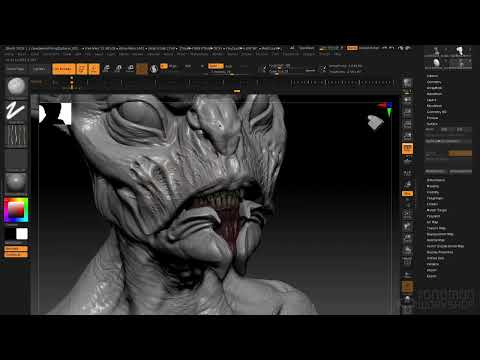Expand the Layers subpalette

(431, 100)
